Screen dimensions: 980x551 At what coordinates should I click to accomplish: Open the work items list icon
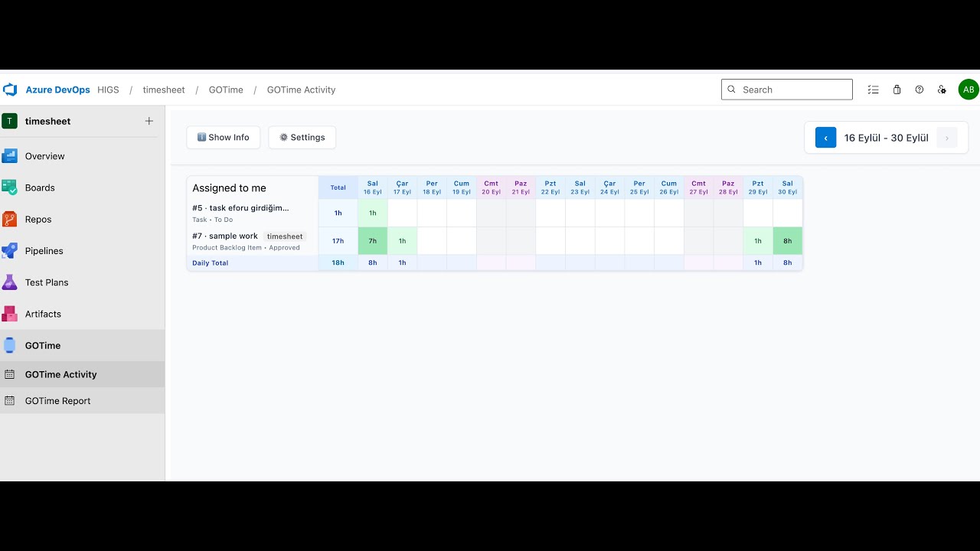(x=873, y=90)
